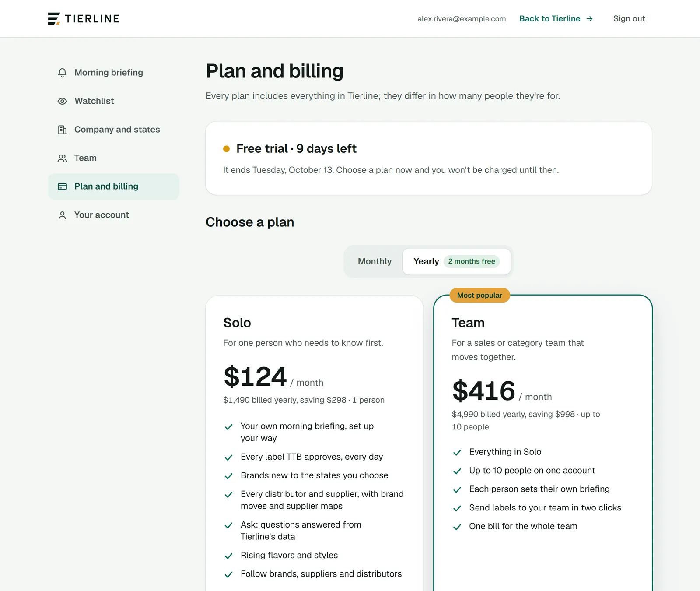Click the card icon beside Plan and billing
Viewport: 700px width, 591px height.
point(63,186)
